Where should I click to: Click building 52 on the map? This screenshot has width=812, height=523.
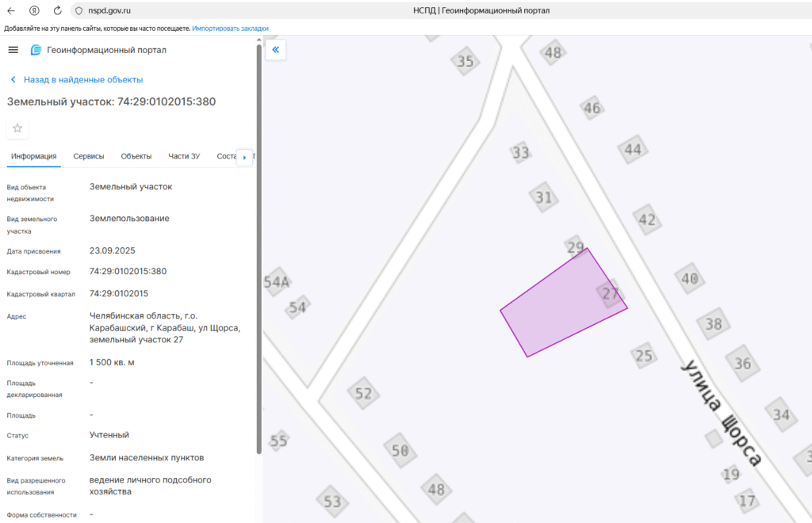363,394
